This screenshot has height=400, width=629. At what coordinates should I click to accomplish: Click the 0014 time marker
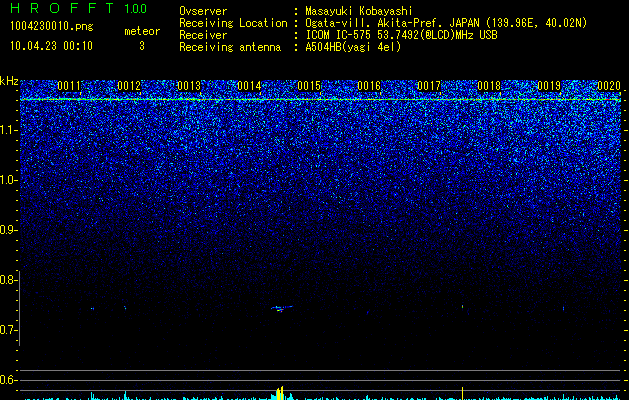[249, 86]
